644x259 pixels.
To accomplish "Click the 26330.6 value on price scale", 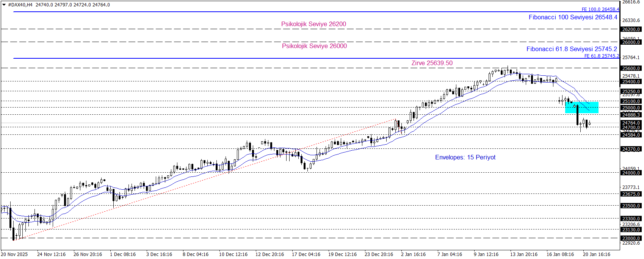I will [631, 20].
